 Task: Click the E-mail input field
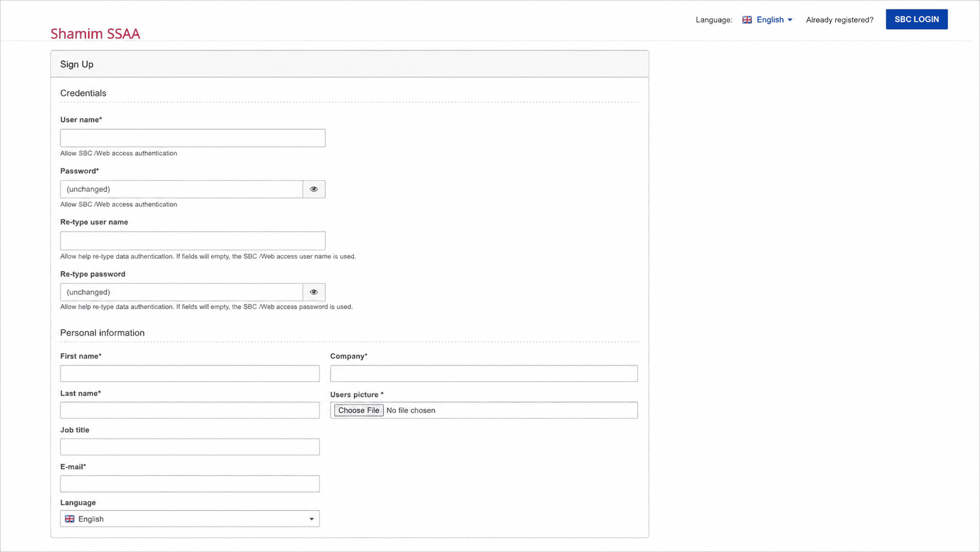(190, 483)
